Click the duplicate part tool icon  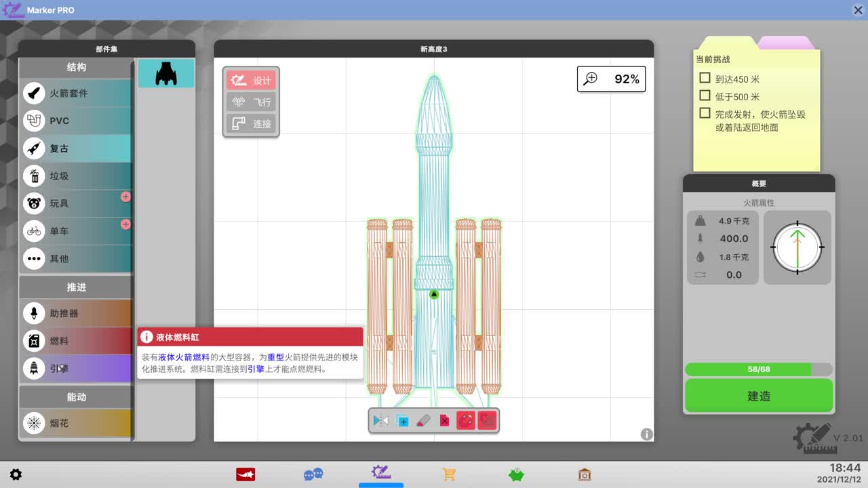[x=402, y=421]
